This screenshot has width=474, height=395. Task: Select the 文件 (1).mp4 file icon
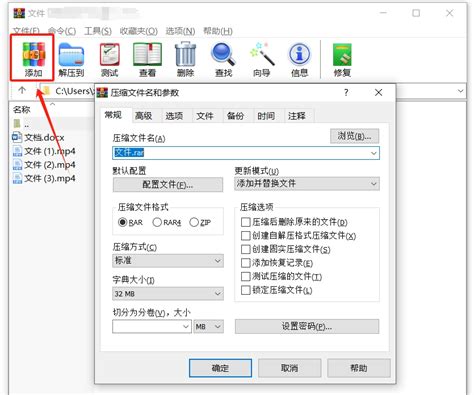tap(17, 151)
